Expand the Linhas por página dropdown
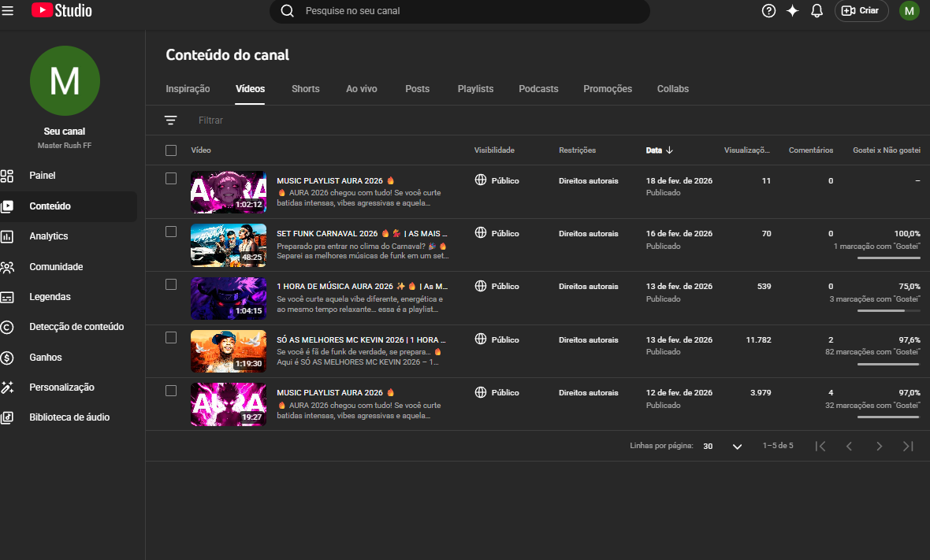 [737, 447]
